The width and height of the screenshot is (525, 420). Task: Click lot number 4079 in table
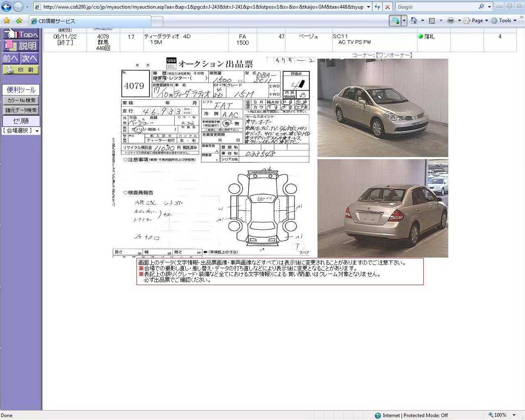103,37
